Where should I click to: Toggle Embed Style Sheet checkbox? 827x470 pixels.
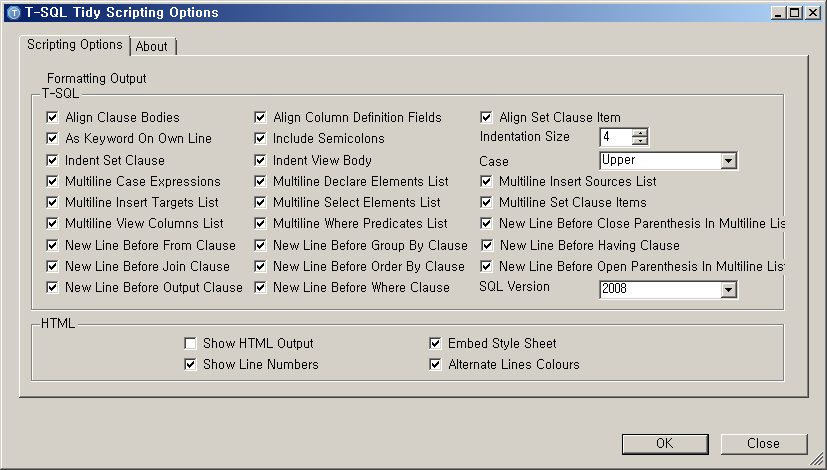pyautogui.click(x=435, y=343)
